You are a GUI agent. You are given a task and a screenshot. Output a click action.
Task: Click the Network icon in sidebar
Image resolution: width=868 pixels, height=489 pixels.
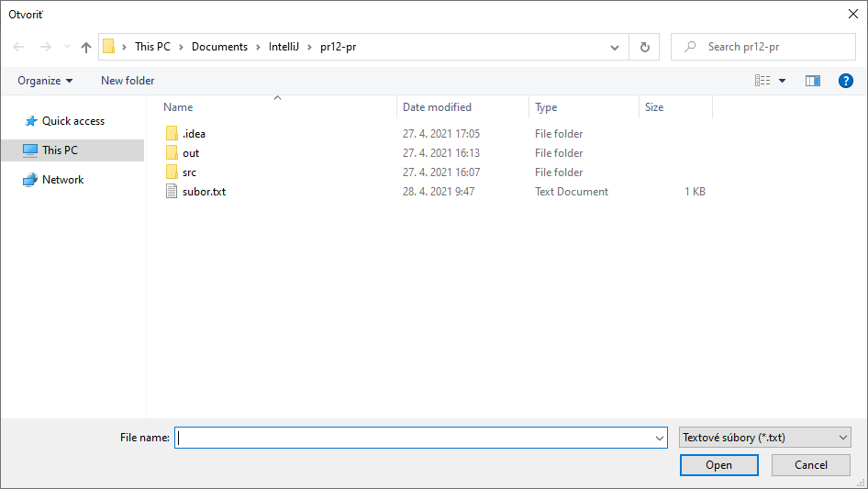30,180
